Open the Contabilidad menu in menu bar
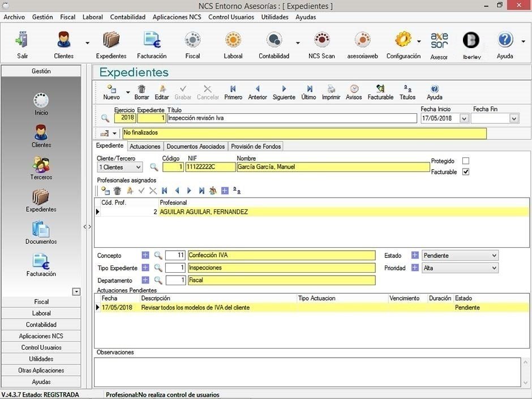 pos(127,17)
